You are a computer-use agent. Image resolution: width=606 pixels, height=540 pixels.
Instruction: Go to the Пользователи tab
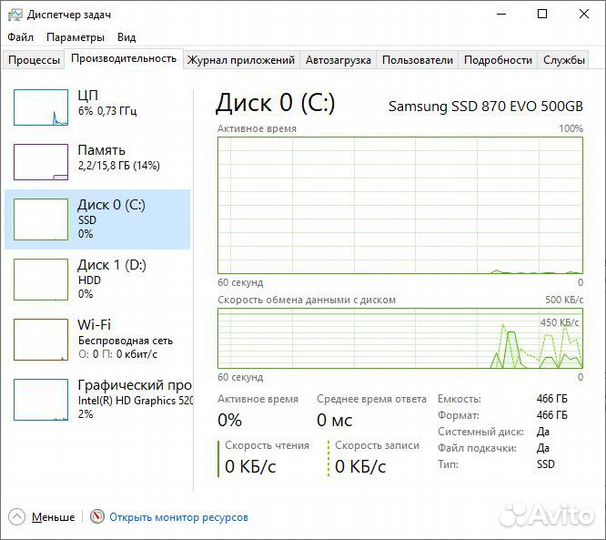pos(417,60)
